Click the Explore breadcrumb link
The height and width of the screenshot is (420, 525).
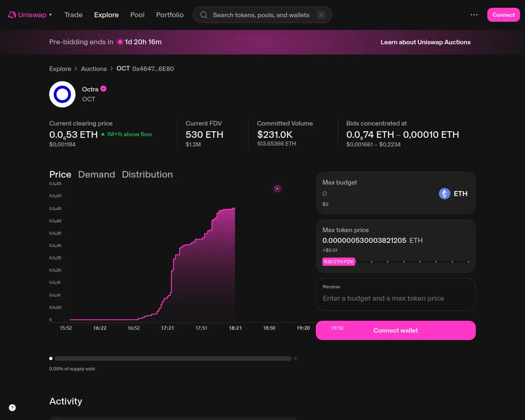(x=60, y=68)
